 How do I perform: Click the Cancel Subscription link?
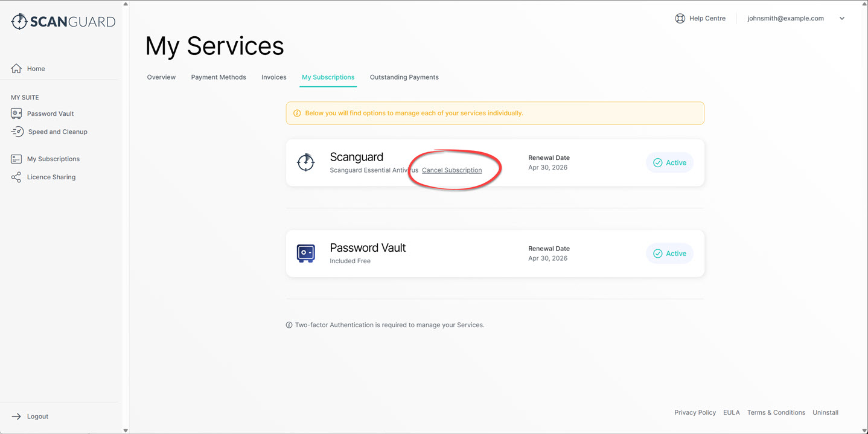pyautogui.click(x=452, y=170)
